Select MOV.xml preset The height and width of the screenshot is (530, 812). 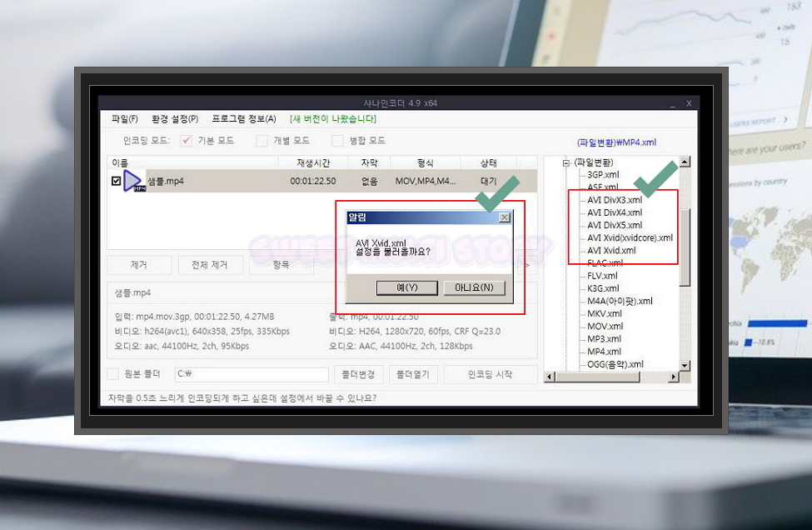coord(605,327)
